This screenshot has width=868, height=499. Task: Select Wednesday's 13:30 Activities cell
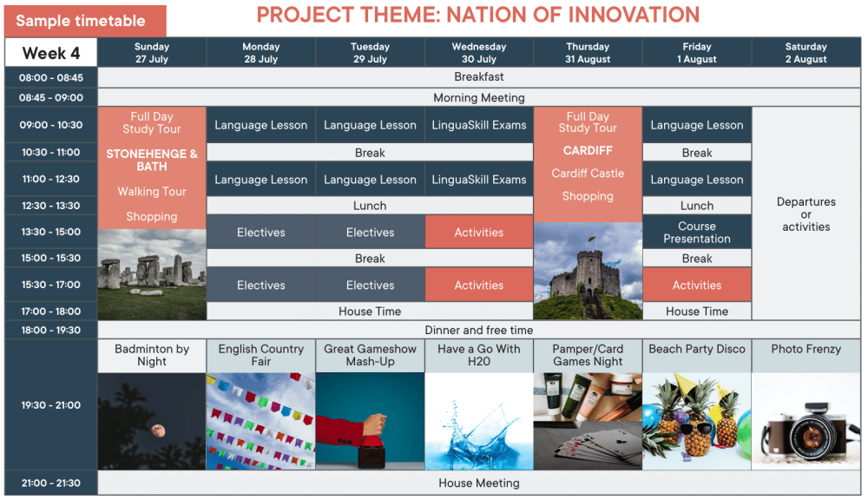click(x=479, y=233)
